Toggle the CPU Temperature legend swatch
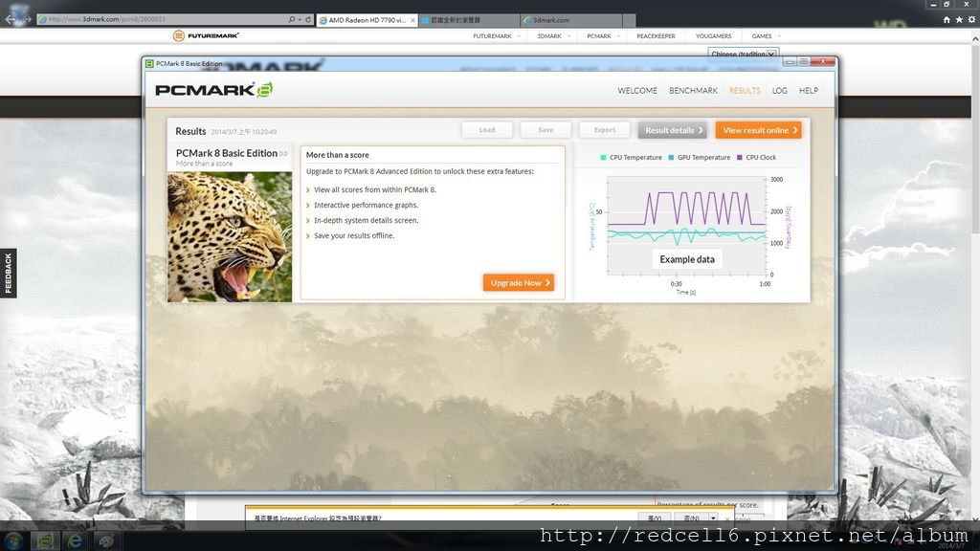980x551 pixels. pyautogui.click(x=603, y=158)
